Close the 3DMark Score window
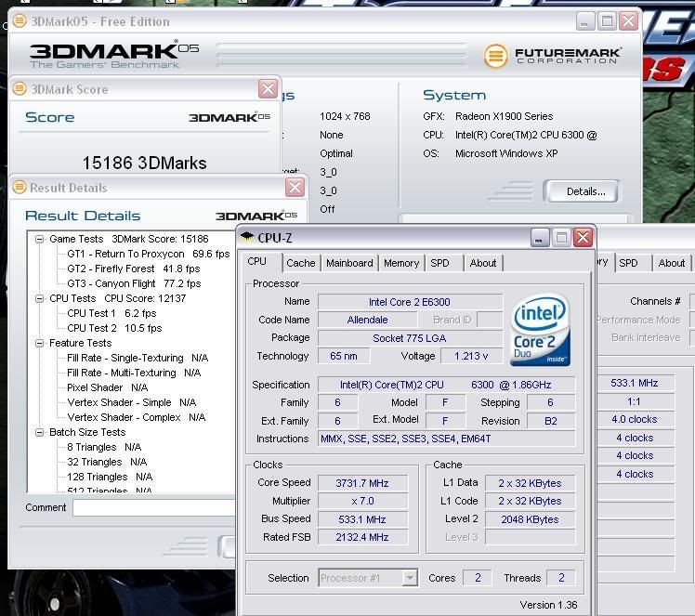The height and width of the screenshot is (616, 695). click(x=268, y=89)
